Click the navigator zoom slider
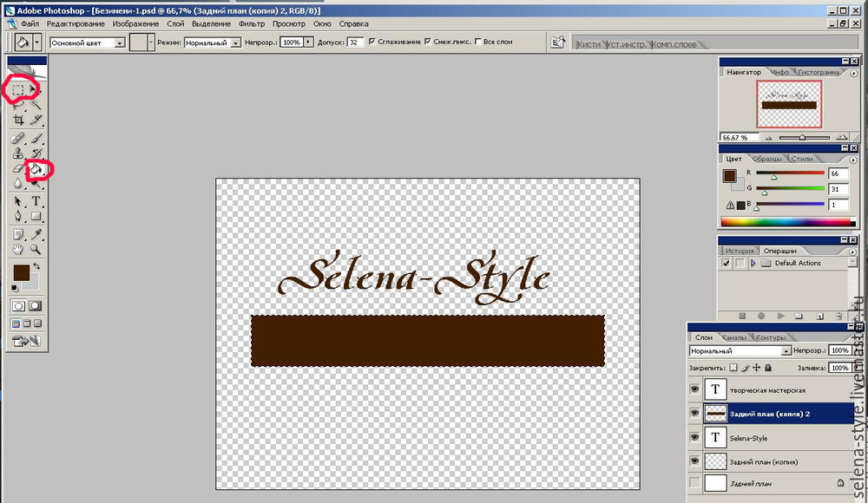 coord(805,137)
